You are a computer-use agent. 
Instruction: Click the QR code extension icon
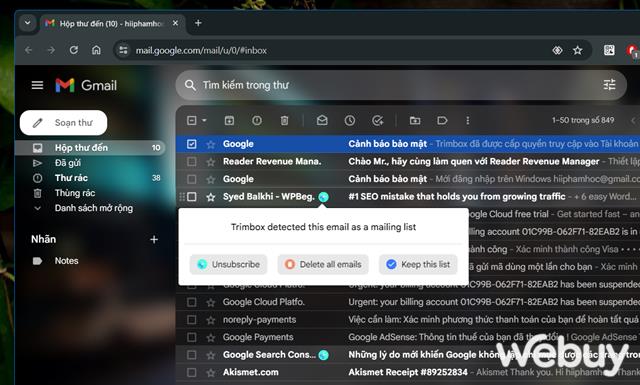tap(609, 50)
